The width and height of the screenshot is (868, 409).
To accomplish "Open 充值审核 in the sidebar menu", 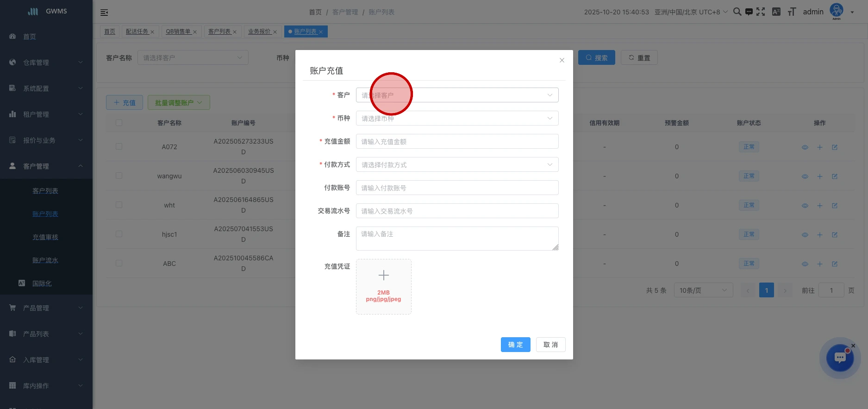I will click(45, 237).
